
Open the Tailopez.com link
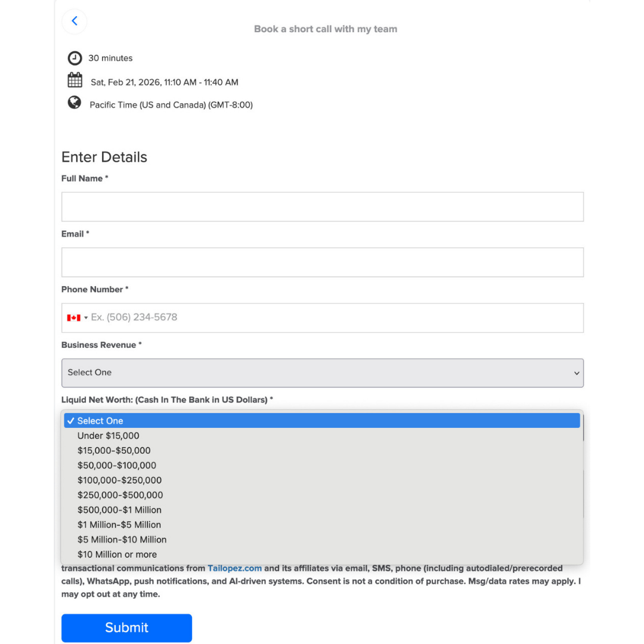pyautogui.click(x=234, y=568)
